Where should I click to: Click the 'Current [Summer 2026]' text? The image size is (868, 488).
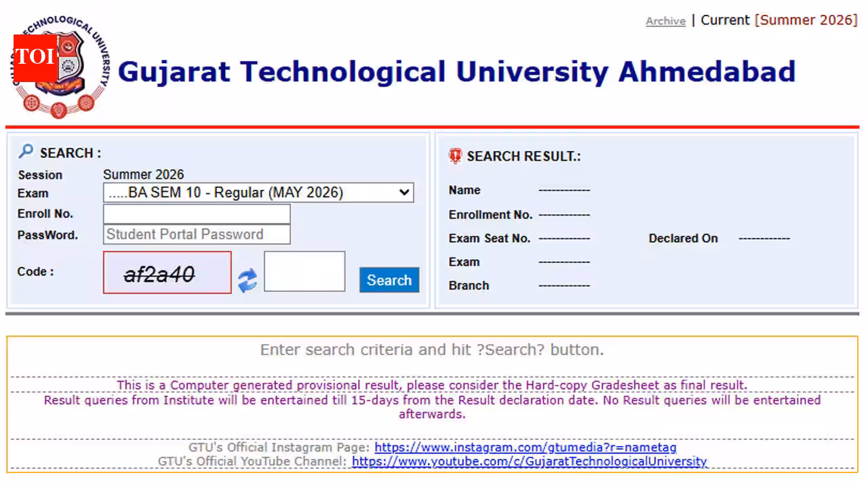click(779, 20)
